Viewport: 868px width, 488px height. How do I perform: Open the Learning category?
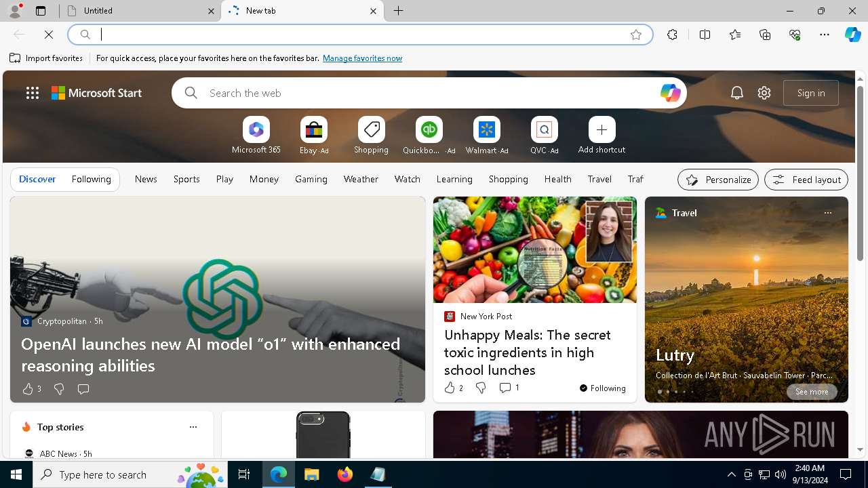[x=454, y=179]
